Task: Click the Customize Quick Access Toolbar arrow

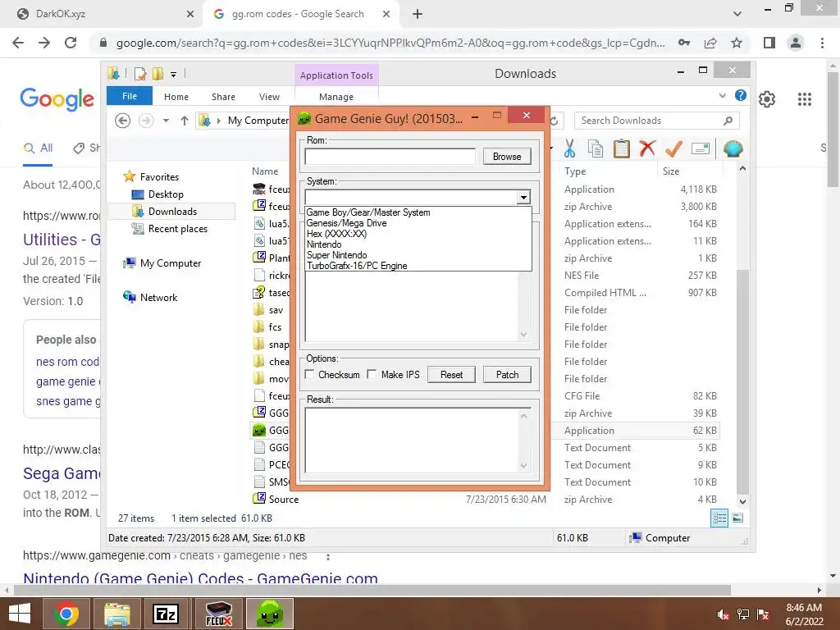Action: click(x=174, y=75)
